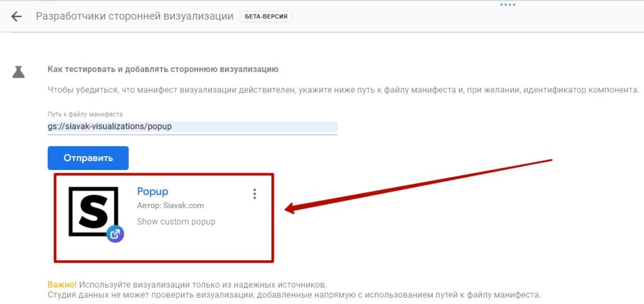Screen dimensions: 644x304
Task: Click the Путь к файлу манифеста label
Action: click(x=85, y=115)
